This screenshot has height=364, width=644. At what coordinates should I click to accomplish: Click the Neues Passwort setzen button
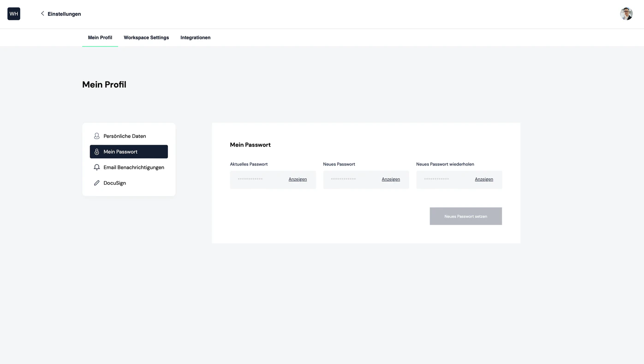coord(466,216)
